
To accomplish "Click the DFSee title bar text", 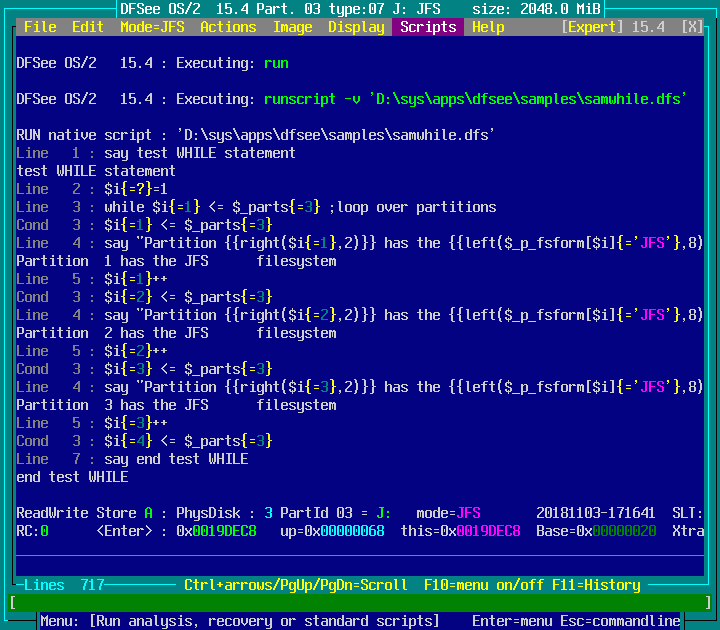I will point(360,9).
